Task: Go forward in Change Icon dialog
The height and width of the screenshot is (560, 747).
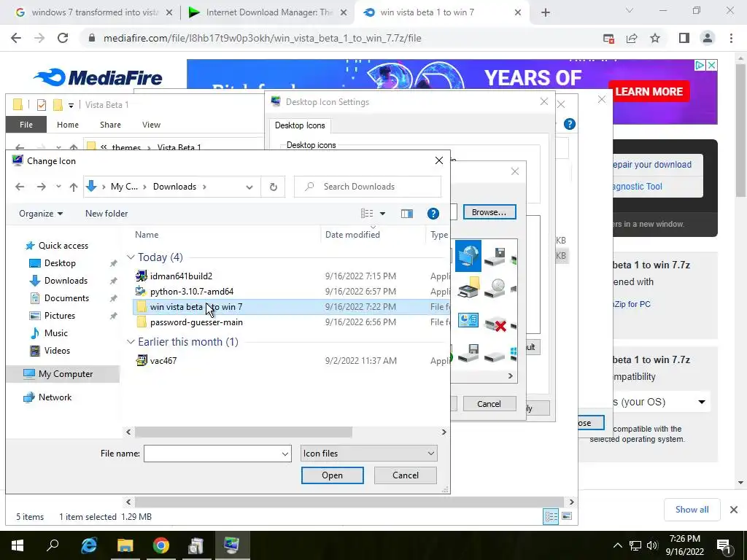Action: click(x=42, y=187)
